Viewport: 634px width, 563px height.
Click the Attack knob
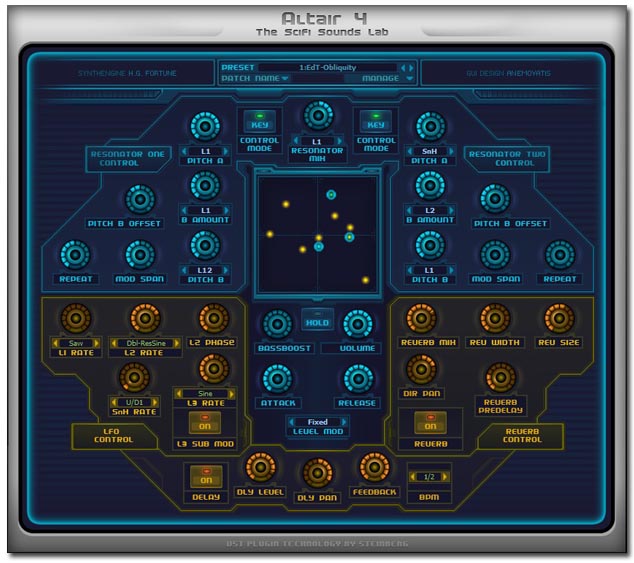(x=277, y=379)
